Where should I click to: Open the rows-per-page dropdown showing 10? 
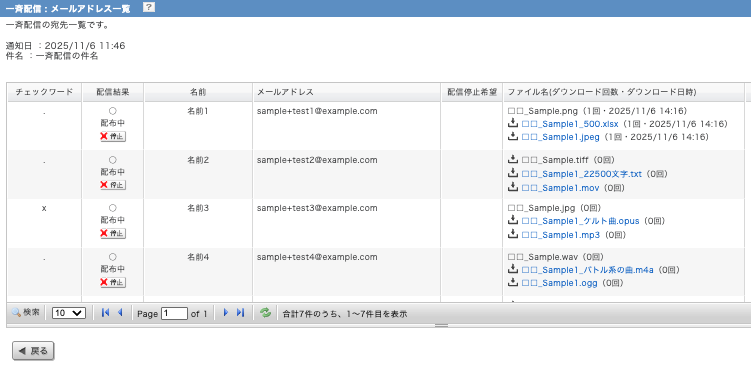coord(69,314)
